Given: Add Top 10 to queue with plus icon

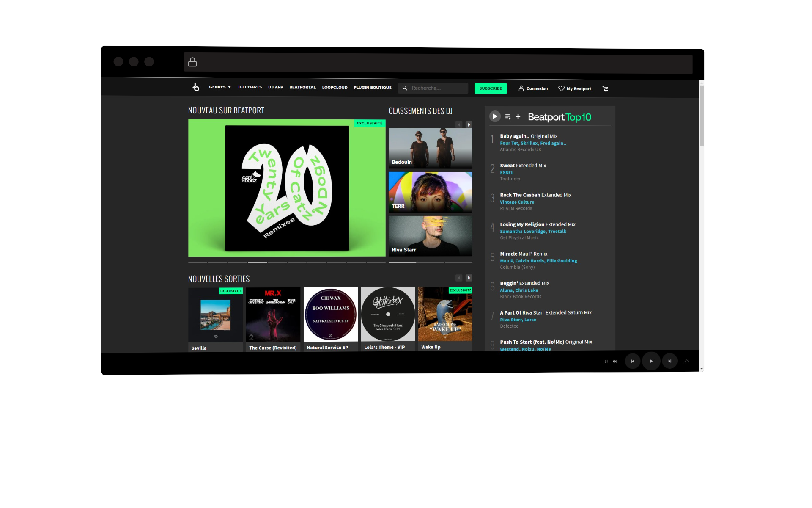Looking at the screenshot, I should (518, 116).
